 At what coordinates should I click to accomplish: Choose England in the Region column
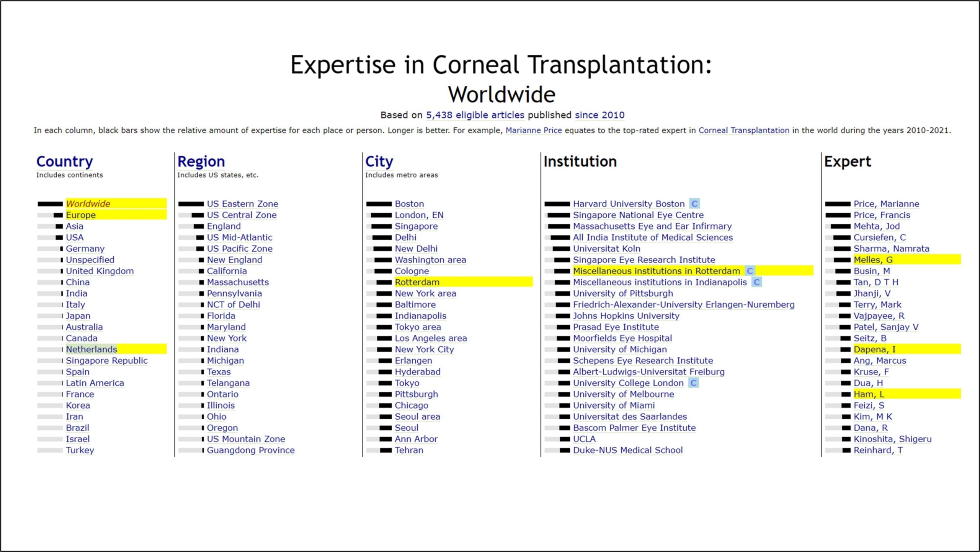[x=224, y=226]
